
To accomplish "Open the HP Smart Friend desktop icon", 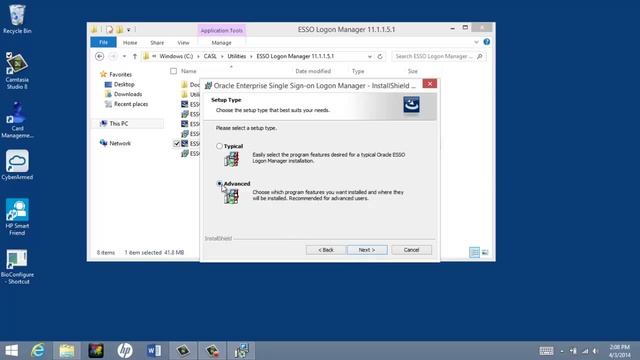I will (x=17, y=217).
